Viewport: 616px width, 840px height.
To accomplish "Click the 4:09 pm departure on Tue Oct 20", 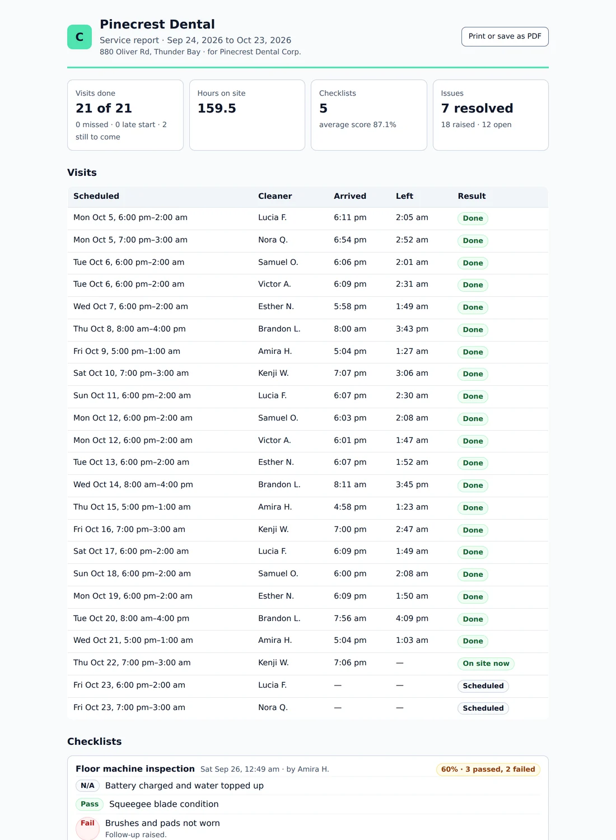I will pos(412,618).
